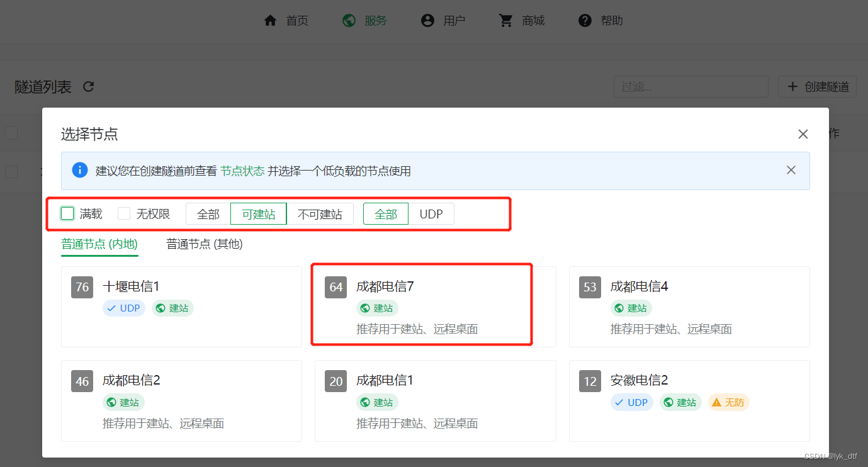Choose the 成都电信2 node card

pos(181,401)
